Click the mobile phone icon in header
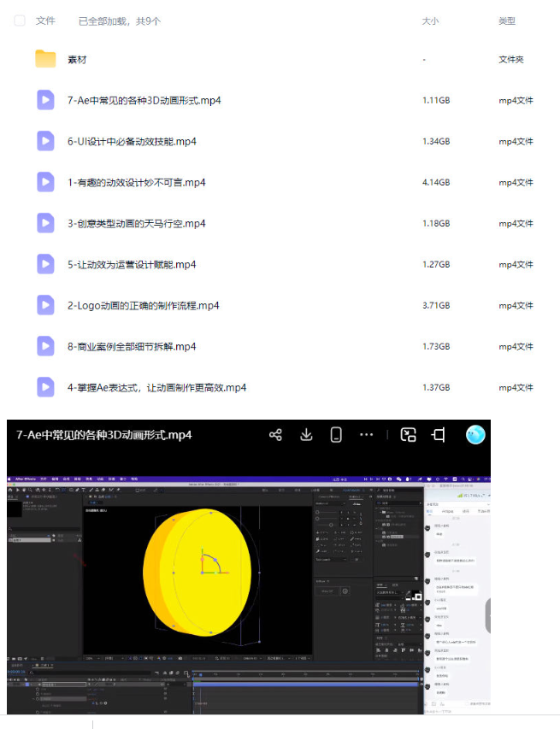This screenshot has width=560, height=729. tap(336, 435)
